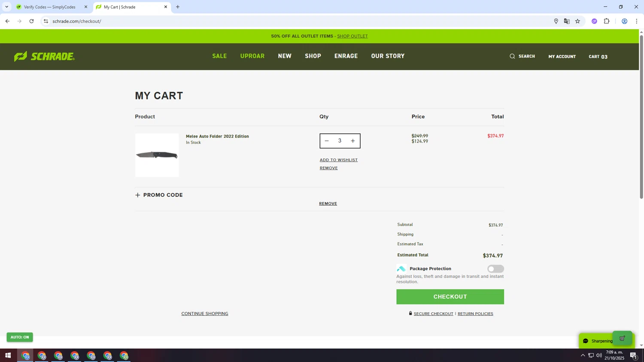This screenshot has height=362, width=644.
Task: Click the address bar URL
Action: pos(77,21)
